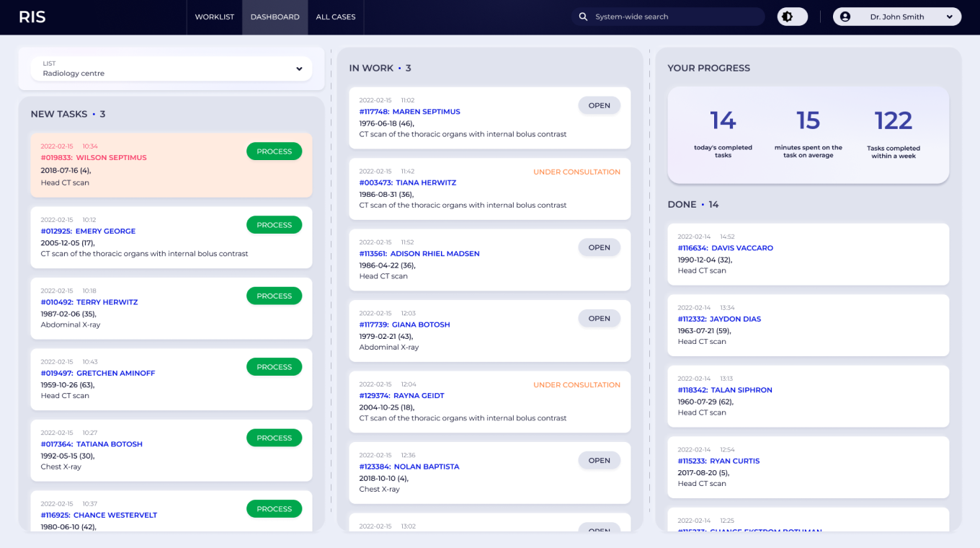Image resolution: width=980 pixels, height=548 pixels.
Task: Click Abdominal X-ray text in Terry Herwitz card
Action: coord(71,325)
